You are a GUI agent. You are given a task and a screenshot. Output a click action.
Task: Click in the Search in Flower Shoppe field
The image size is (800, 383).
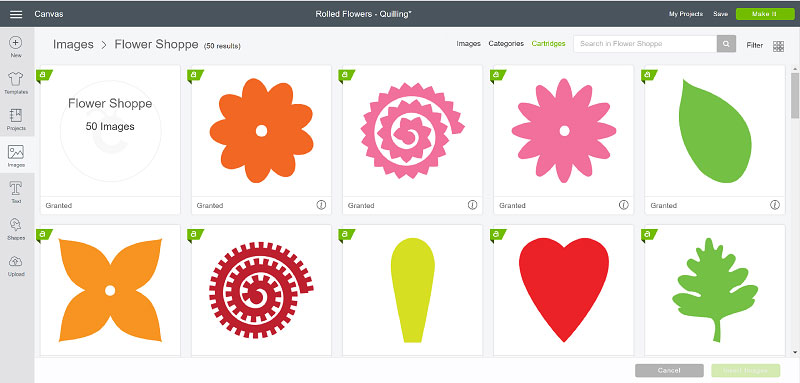645,44
